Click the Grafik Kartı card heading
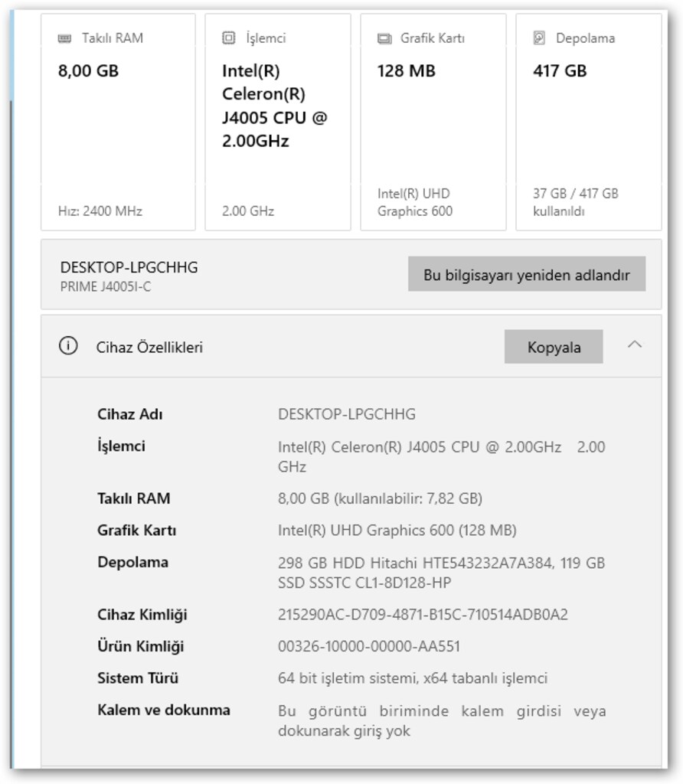 433,38
